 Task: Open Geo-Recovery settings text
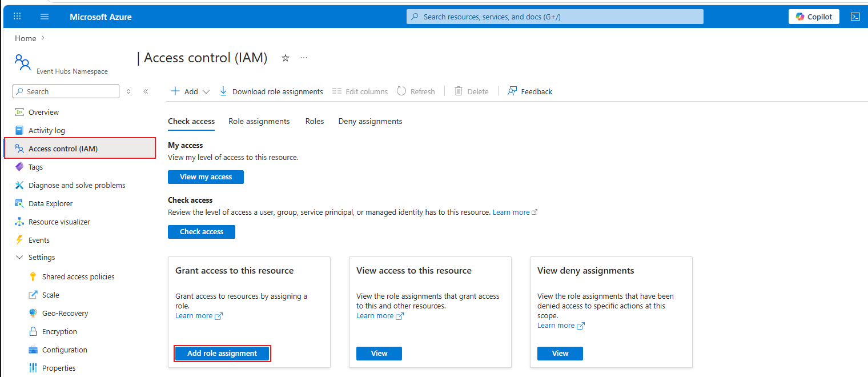65,313
